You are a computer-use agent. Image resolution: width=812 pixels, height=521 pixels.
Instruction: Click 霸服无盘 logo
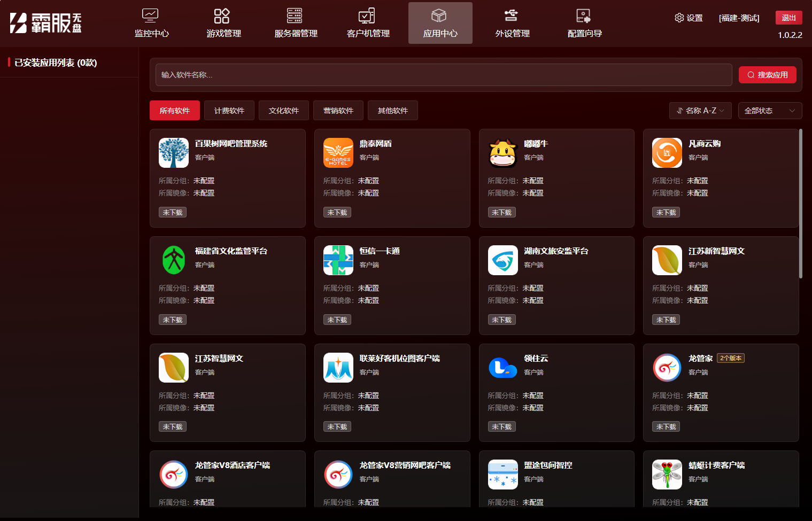(x=46, y=23)
